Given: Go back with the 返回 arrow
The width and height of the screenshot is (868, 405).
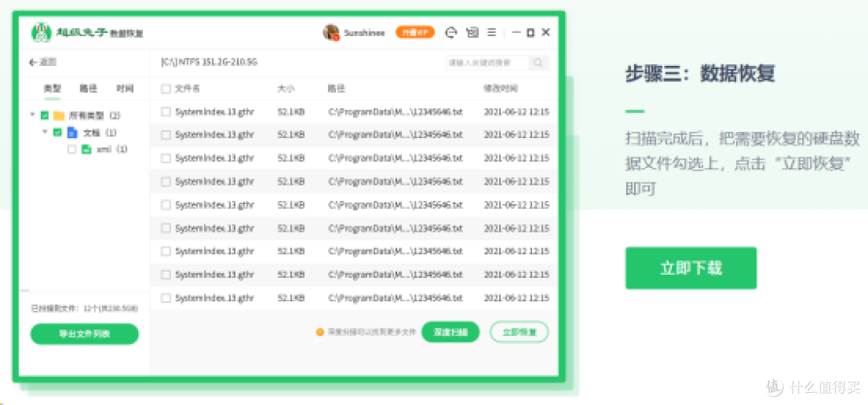Looking at the screenshot, I should click(43, 63).
